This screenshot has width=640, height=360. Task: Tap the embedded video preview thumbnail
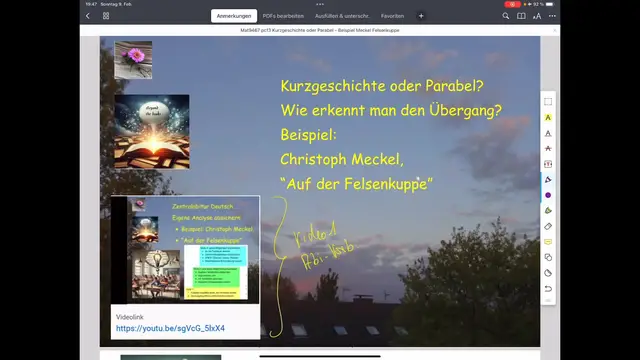[x=185, y=250]
